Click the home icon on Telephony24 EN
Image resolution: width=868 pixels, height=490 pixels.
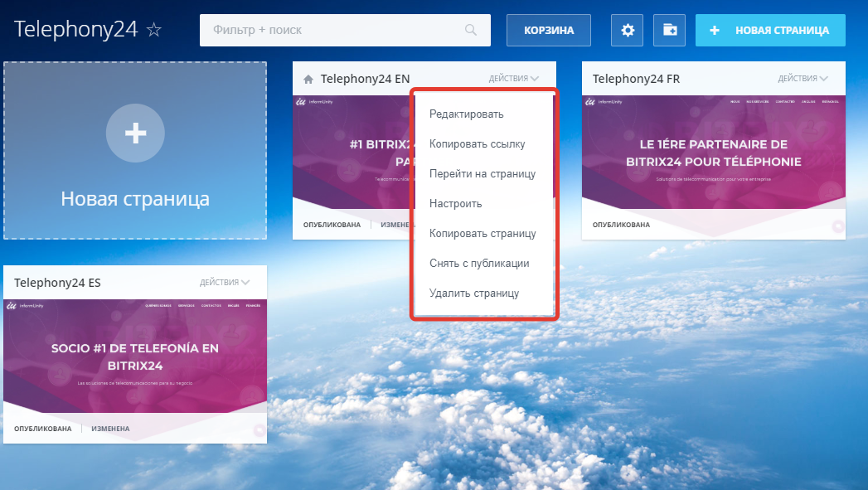click(x=308, y=79)
